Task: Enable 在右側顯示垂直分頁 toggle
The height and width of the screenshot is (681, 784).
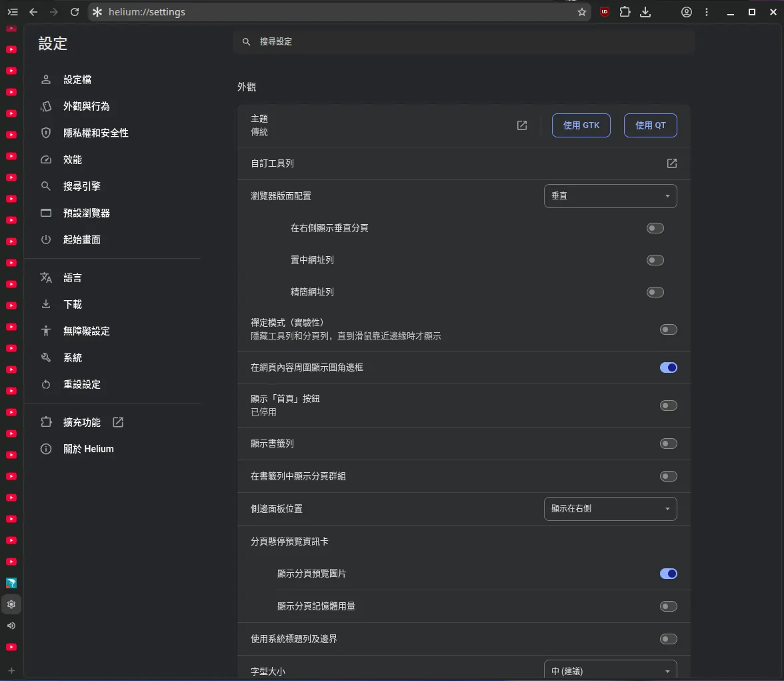Action: click(655, 229)
